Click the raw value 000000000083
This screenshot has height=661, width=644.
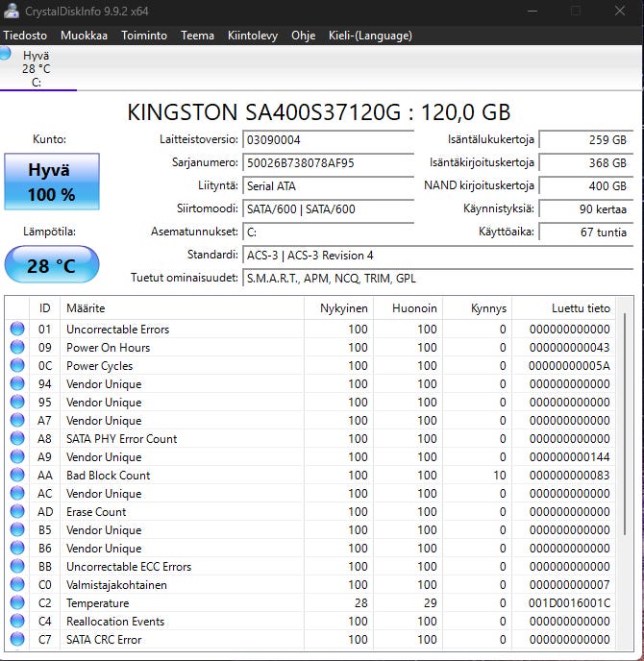pyautogui.click(x=569, y=475)
